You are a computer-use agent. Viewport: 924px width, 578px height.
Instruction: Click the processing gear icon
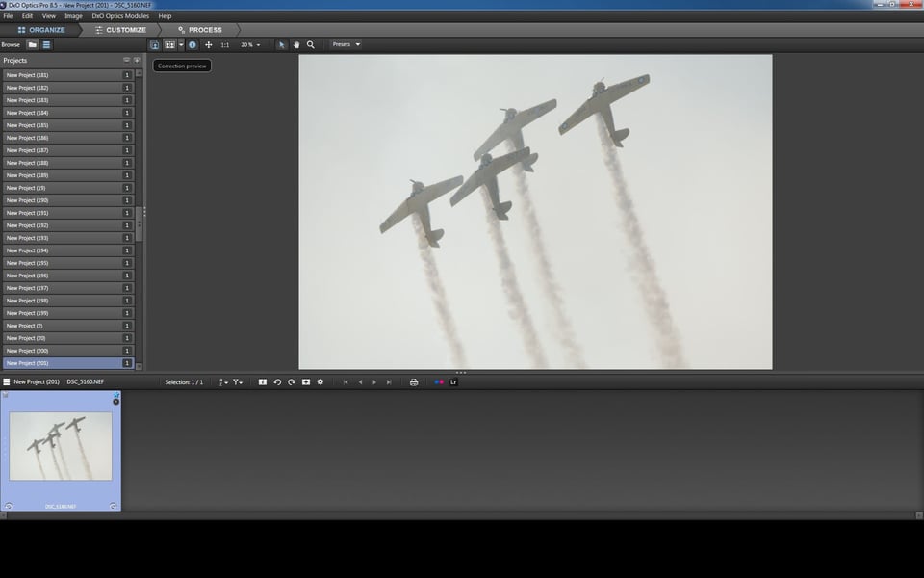point(320,382)
